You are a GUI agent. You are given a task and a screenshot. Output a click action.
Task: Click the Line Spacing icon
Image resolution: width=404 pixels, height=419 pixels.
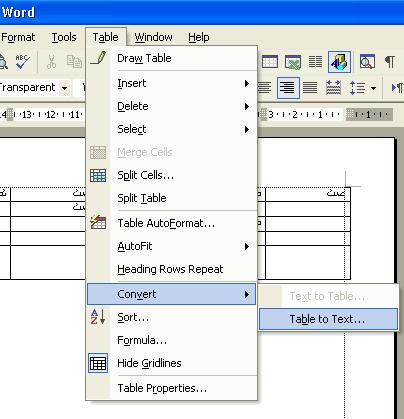[357, 88]
